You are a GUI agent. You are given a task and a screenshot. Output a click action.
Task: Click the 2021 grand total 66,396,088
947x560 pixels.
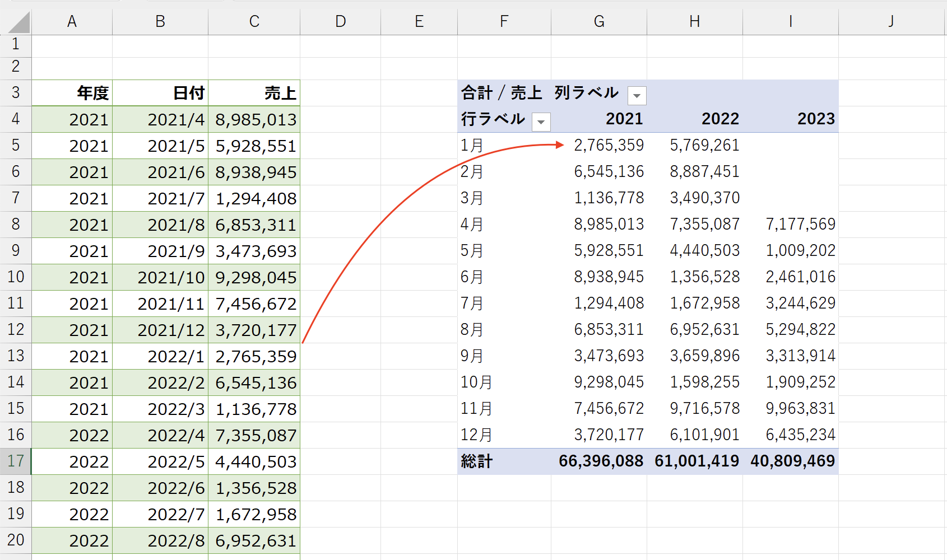point(601,461)
